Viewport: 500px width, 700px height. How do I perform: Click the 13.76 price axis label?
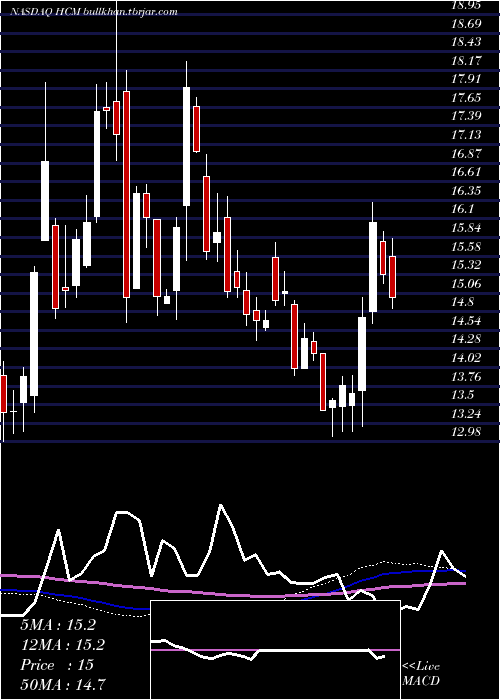[x=466, y=377]
